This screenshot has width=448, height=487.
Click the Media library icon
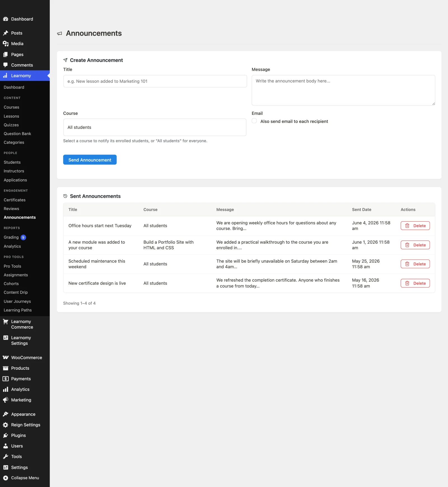[x=6, y=44]
